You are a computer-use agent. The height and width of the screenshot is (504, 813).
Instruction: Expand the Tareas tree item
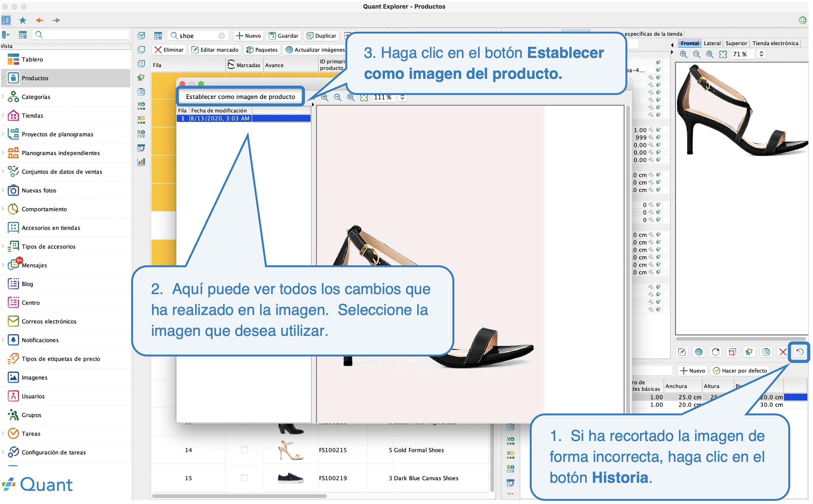(3, 433)
